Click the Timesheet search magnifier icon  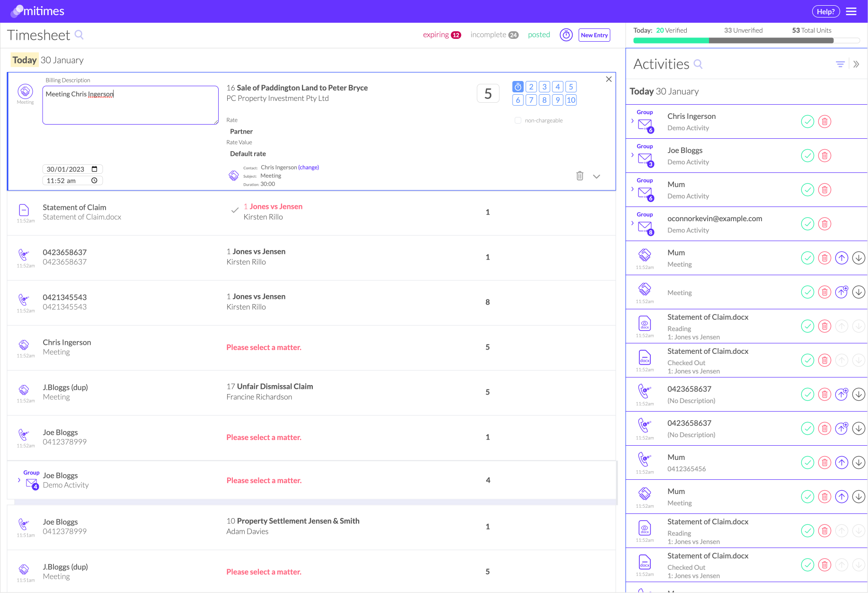click(x=79, y=35)
